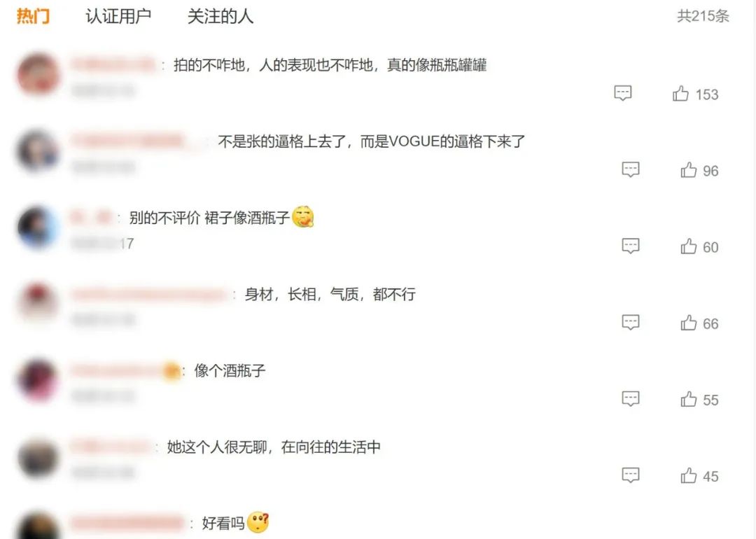Open username of 好看吗 commenter

128,523
